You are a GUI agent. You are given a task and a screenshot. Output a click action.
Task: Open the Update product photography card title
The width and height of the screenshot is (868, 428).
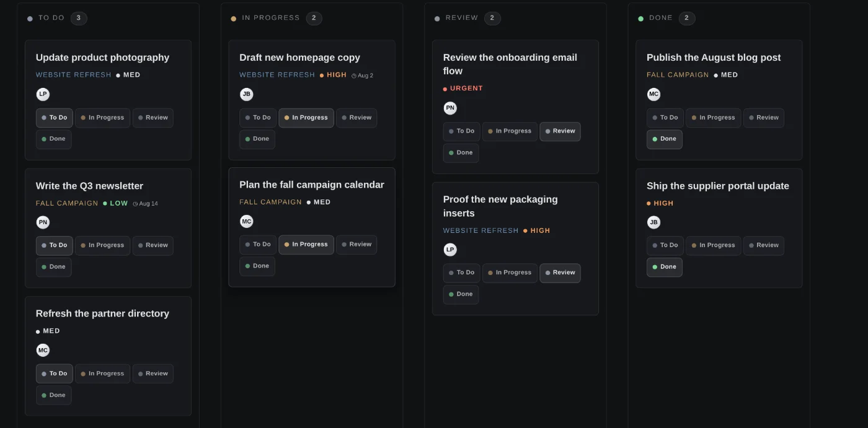pos(102,58)
